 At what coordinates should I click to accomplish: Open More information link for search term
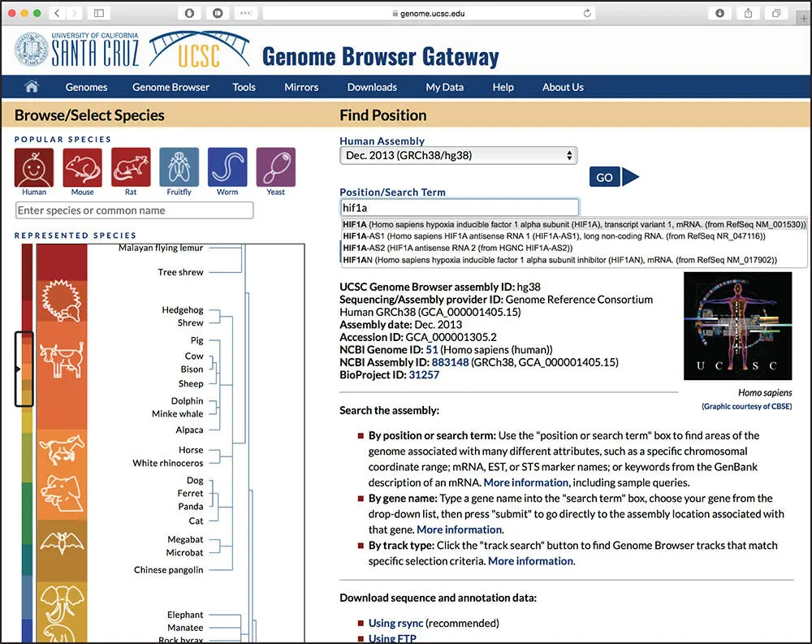[x=526, y=482]
